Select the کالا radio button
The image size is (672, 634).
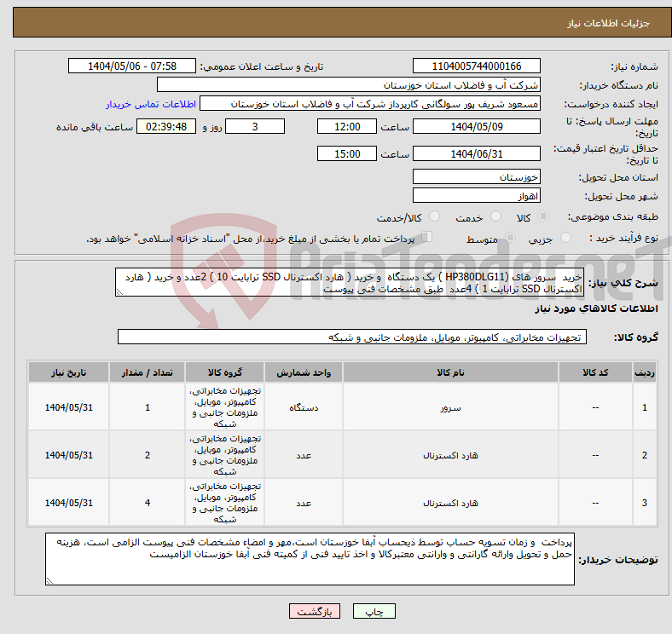click(x=545, y=218)
